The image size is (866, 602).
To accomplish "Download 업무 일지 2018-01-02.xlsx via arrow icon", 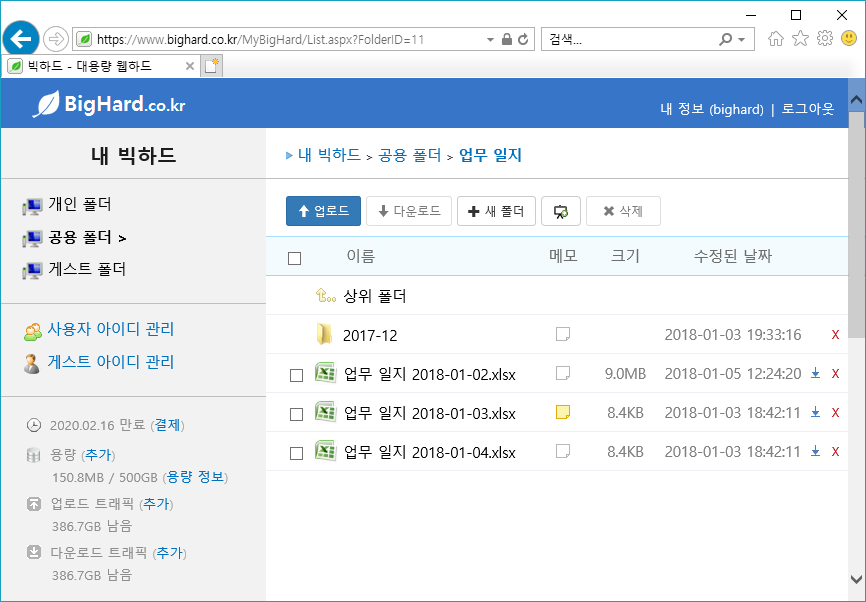I will (x=815, y=374).
